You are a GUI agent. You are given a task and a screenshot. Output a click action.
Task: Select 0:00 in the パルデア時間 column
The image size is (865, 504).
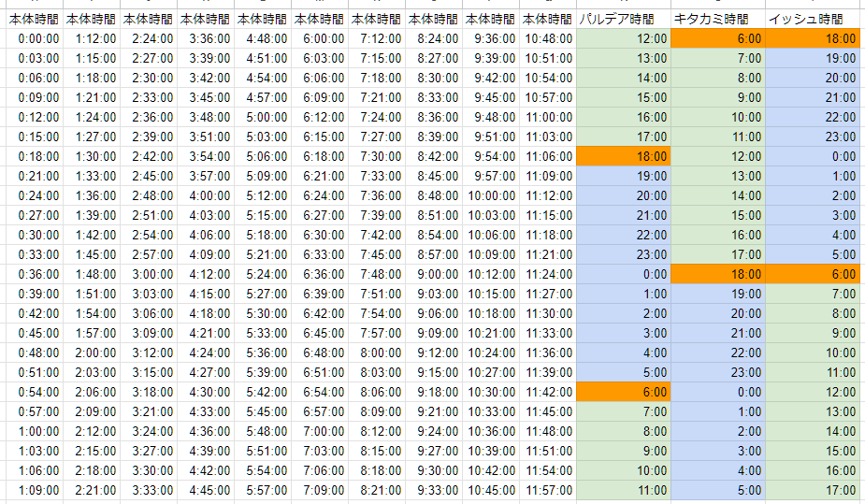click(624, 274)
